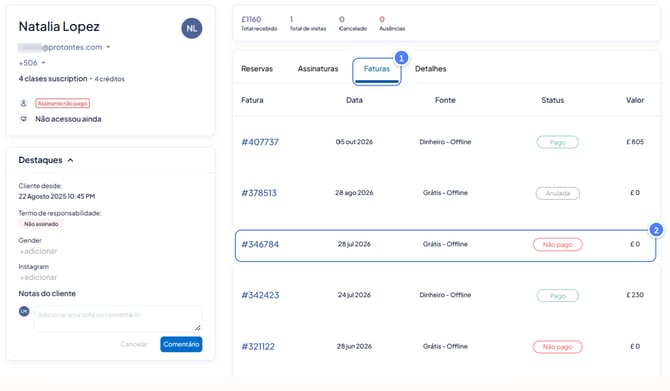Viewport: 670px width, 391px height.
Task: Click the device icon beside Não acessou ainda
Action: tap(24, 119)
